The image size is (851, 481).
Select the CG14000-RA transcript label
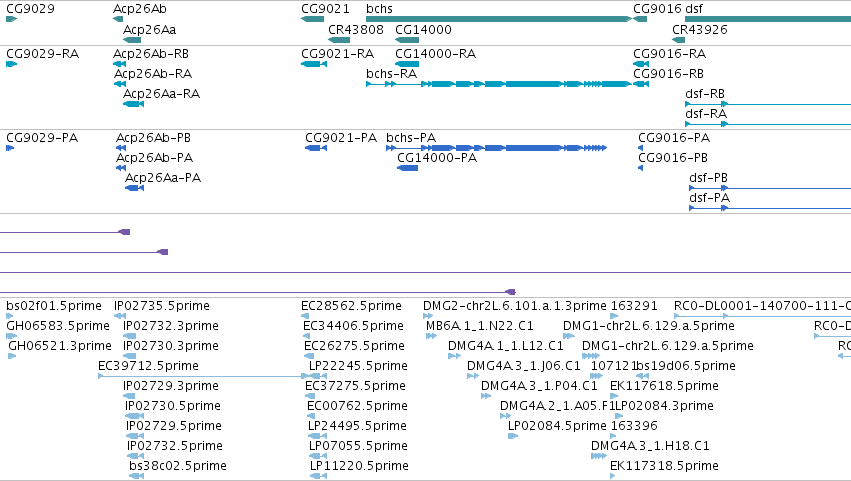pos(435,54)
